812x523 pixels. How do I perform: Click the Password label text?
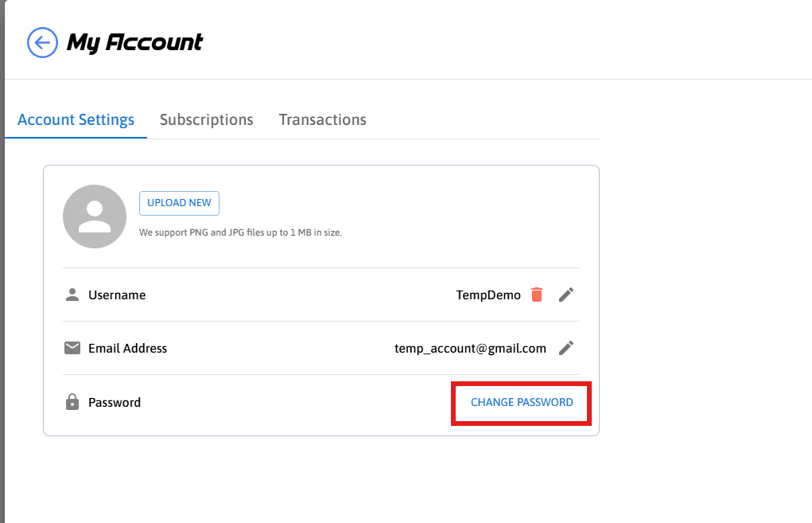click(115, 403)
